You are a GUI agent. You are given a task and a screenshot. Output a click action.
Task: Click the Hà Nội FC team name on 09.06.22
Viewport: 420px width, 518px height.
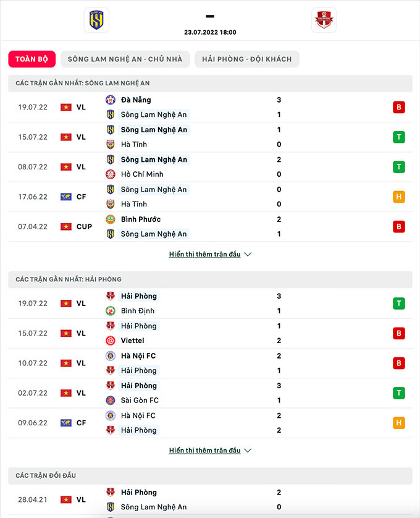(x=138, y=415)
